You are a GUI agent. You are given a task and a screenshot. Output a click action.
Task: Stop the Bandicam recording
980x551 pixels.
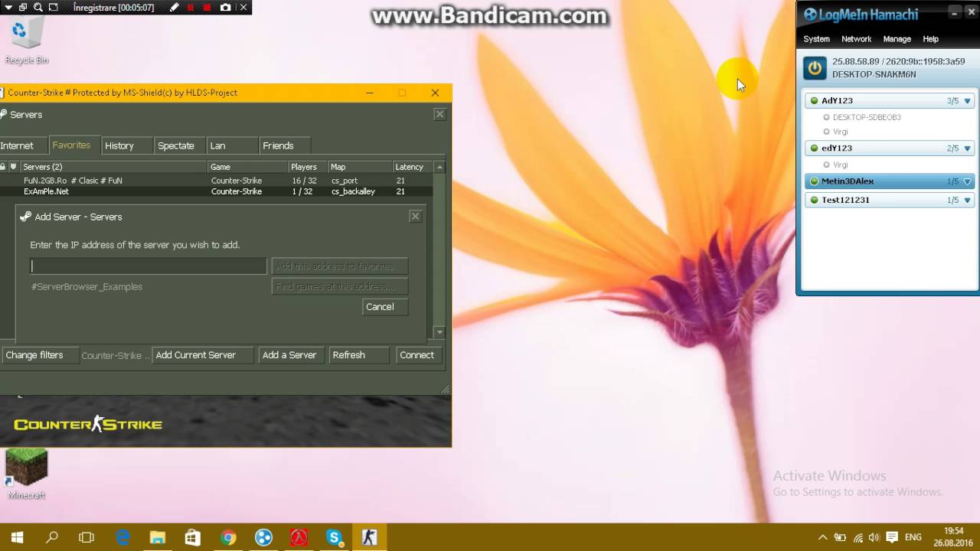click(207, 8)
